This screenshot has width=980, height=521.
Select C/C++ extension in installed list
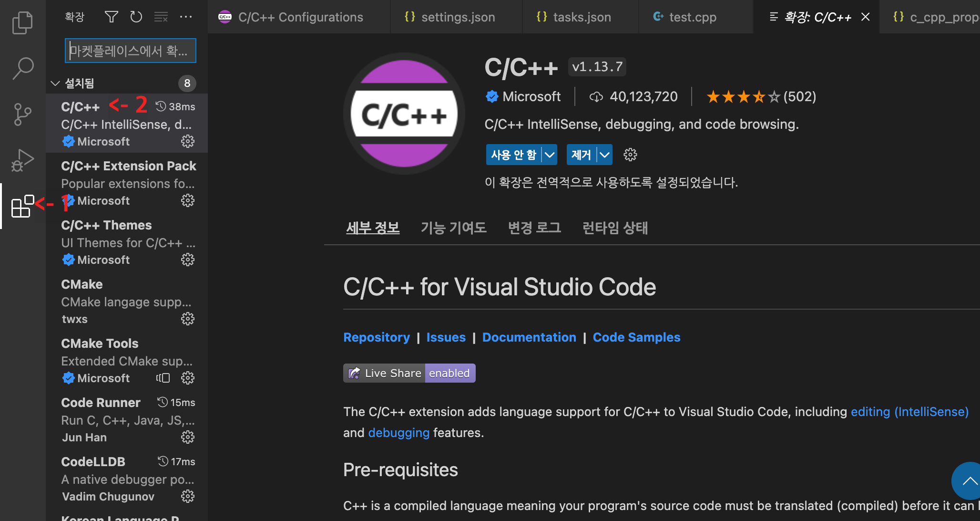[x=127, y=124]
